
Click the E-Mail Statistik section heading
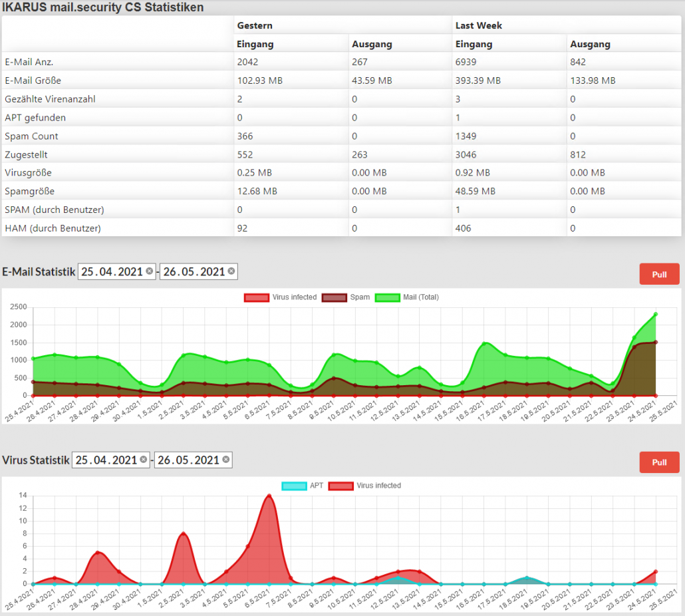[x=39, y=271]
